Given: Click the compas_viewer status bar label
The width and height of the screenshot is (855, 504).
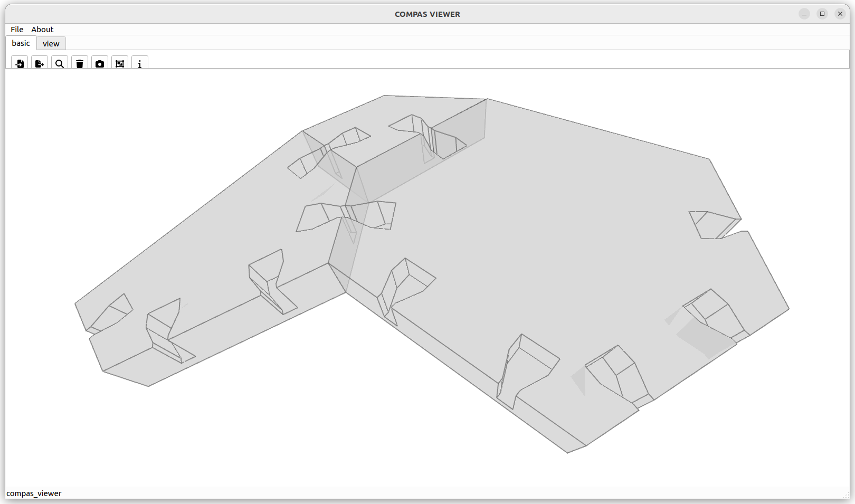Looking at the screenshot, I should [x=34, y=493].
